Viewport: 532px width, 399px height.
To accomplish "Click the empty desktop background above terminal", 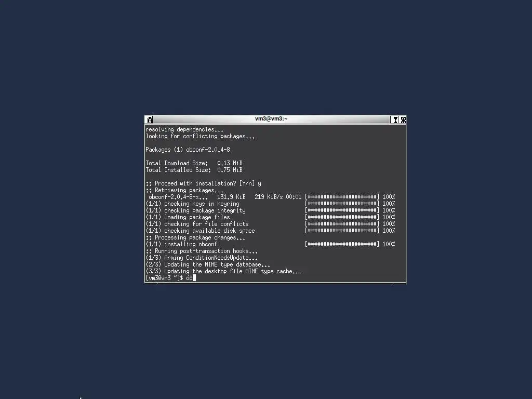I will (x=266, y=58).
